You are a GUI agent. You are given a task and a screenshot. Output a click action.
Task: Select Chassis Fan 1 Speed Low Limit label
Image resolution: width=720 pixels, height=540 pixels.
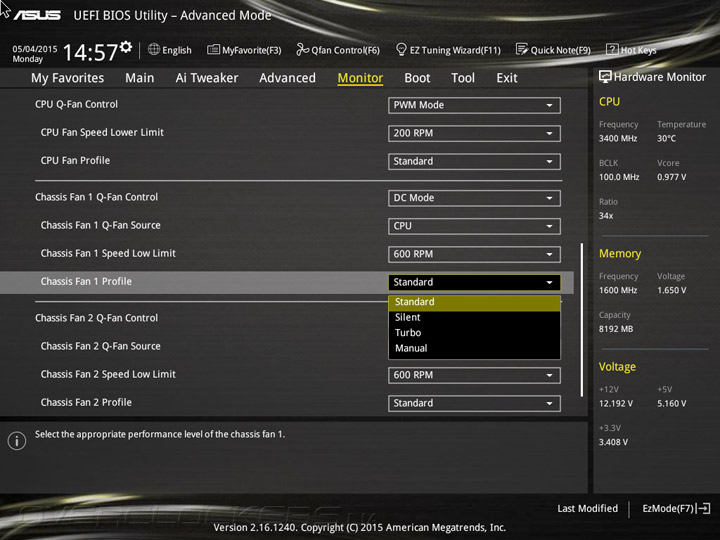[108, 253]
